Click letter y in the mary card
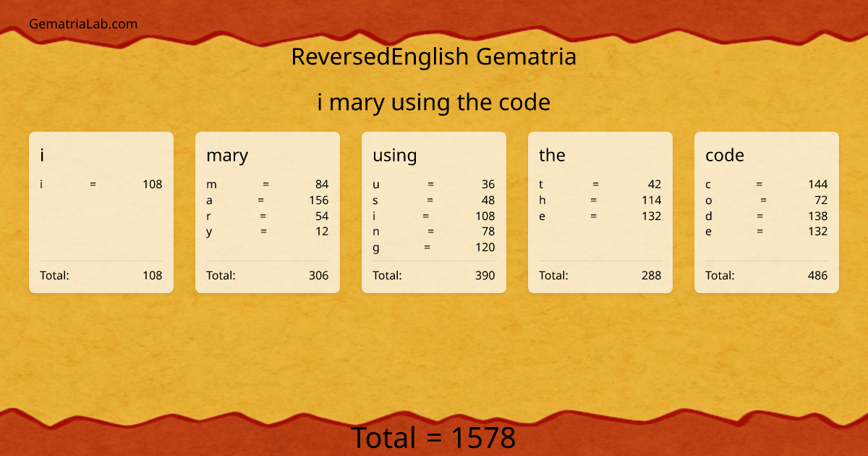868x456 pixels. coord(209,232)
